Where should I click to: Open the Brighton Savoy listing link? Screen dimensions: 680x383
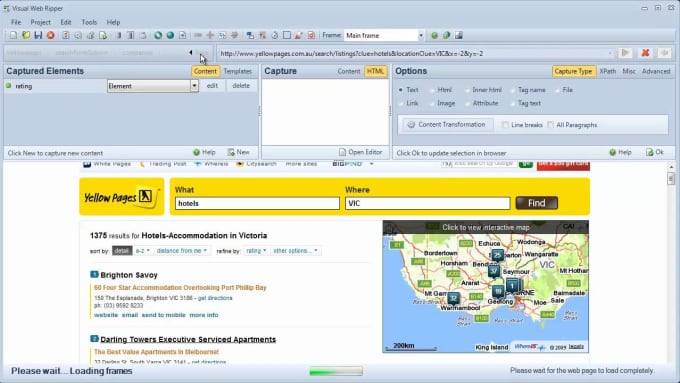(129, 275)
